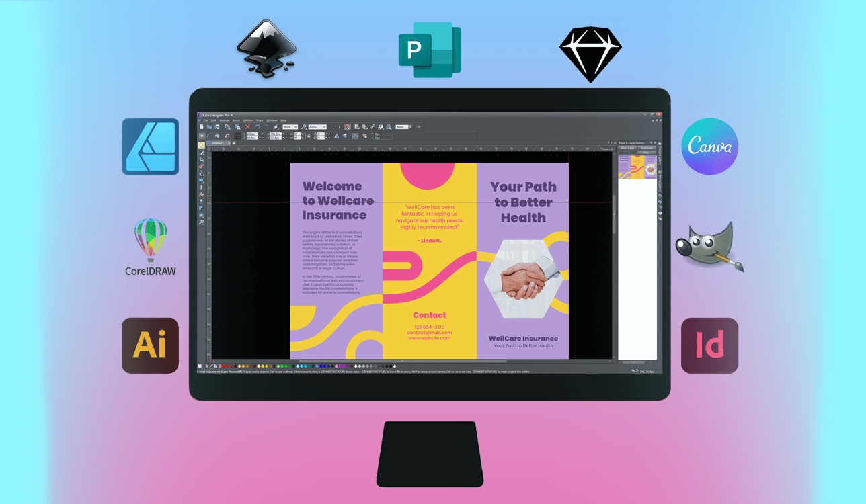Click 'www.website.com' on the brochure
This screenshot has width=866, height=504.
[x=430, y=338]
